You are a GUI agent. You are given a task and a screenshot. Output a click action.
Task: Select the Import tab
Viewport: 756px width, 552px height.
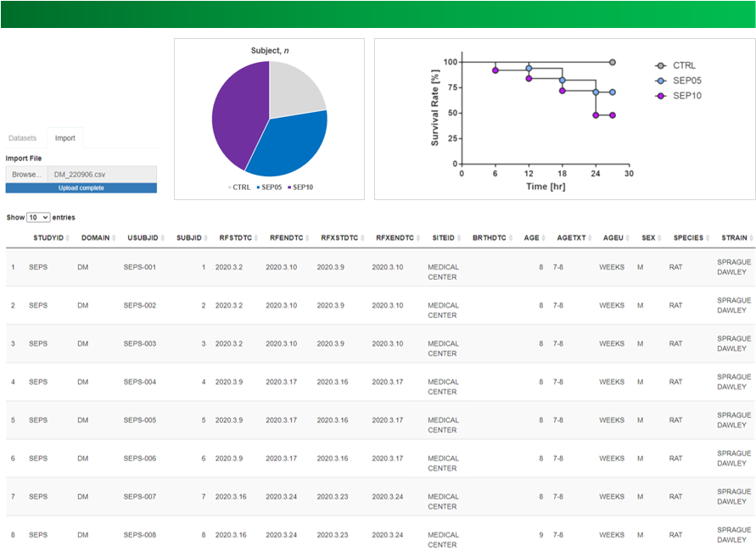point(65,138)
